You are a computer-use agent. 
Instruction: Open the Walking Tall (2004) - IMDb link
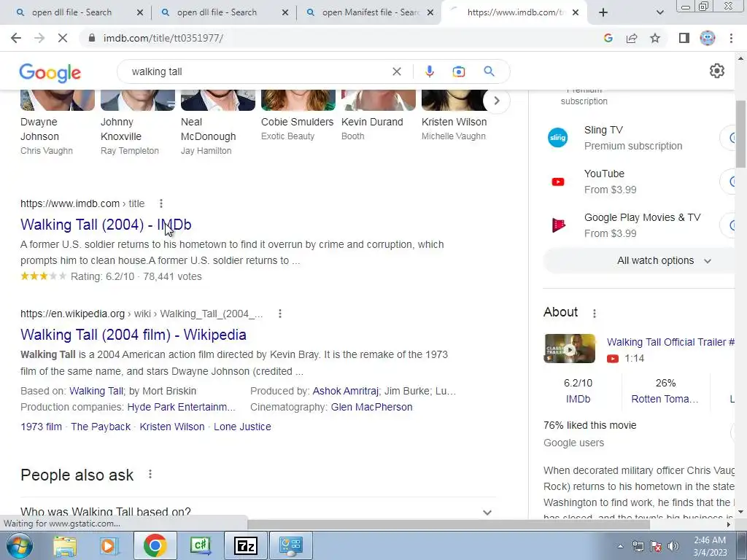tap(106, 225)
